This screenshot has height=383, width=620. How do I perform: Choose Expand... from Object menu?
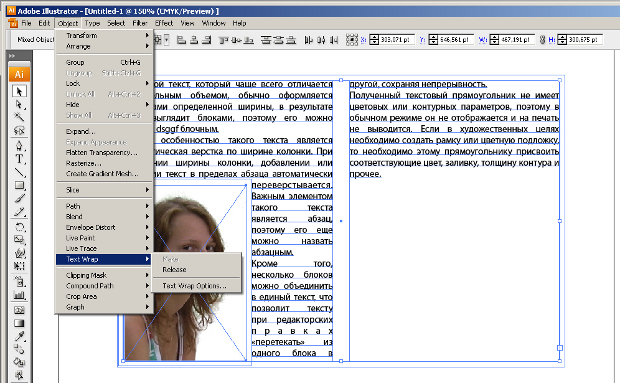click(x=104, y=131)
